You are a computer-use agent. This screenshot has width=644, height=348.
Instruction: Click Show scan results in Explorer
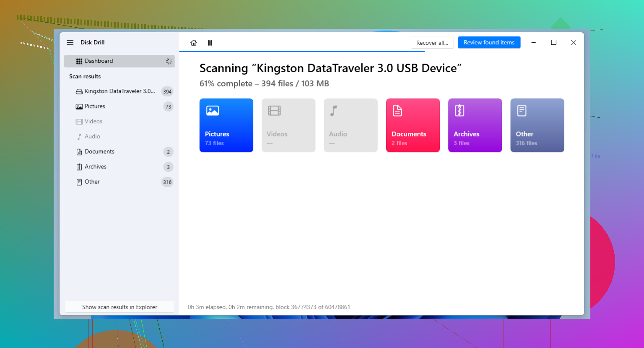[119, 307]
